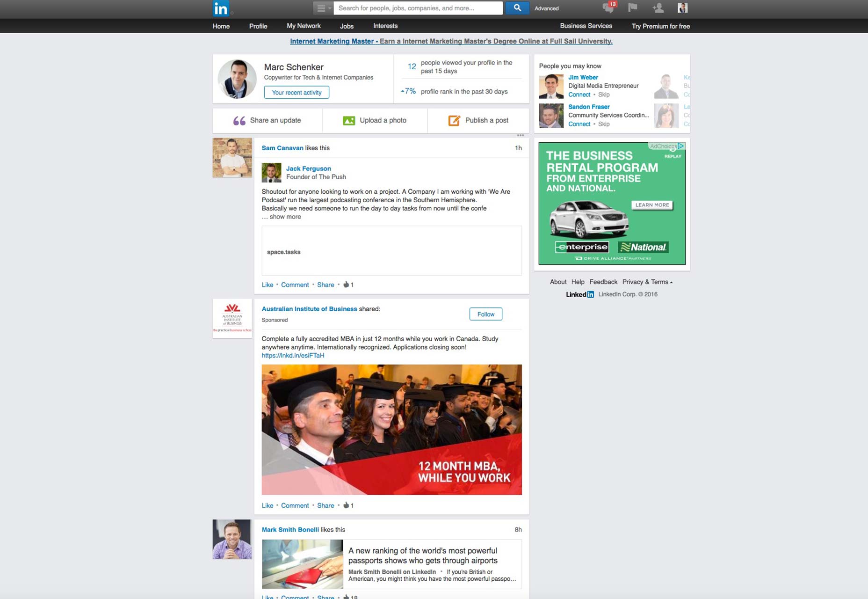Open account menu profile thumbnail
This screenshot has height=599, width=868.
[682, 7]
